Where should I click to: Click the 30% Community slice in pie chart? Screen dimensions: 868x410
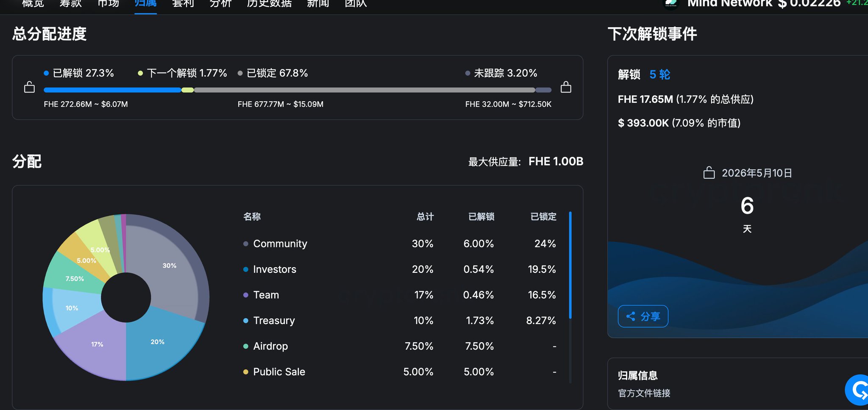(170, 266)
